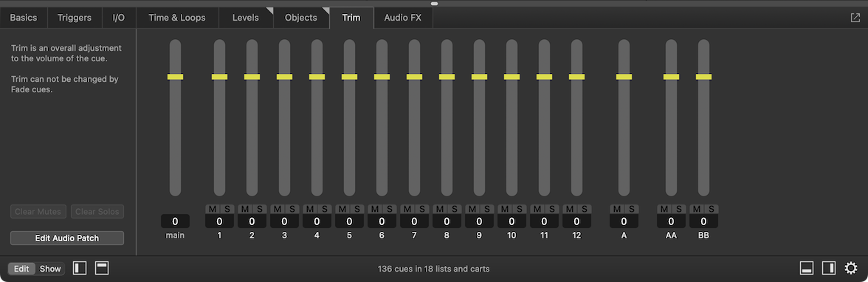
Task: Mute channel 1
Action: pyautogui.click(x=213, y=209)
